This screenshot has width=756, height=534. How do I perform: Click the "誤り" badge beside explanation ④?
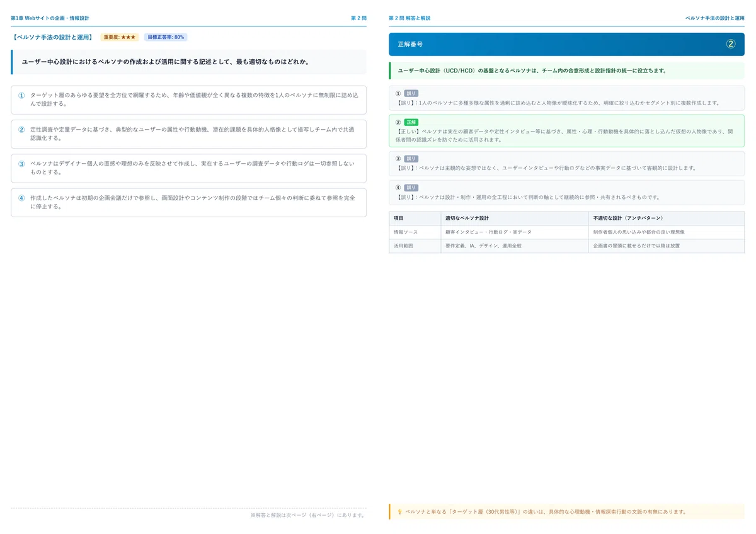pyautogui.click(x=411, y=188)
